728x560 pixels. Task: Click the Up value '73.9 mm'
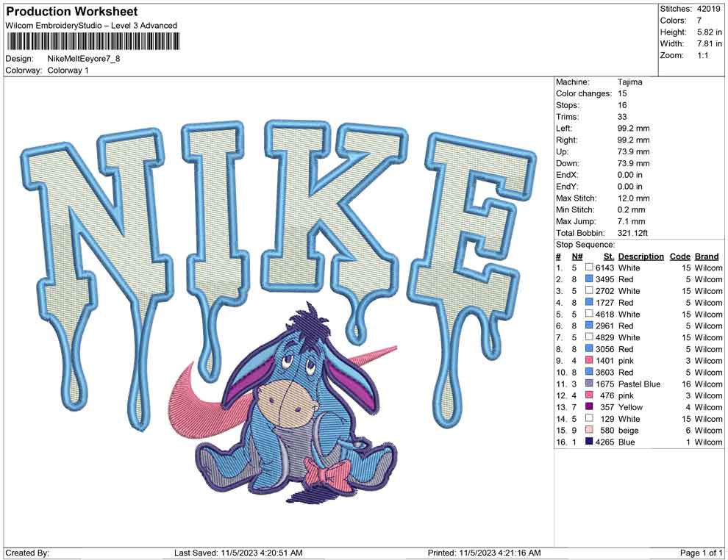click(633, 151)
